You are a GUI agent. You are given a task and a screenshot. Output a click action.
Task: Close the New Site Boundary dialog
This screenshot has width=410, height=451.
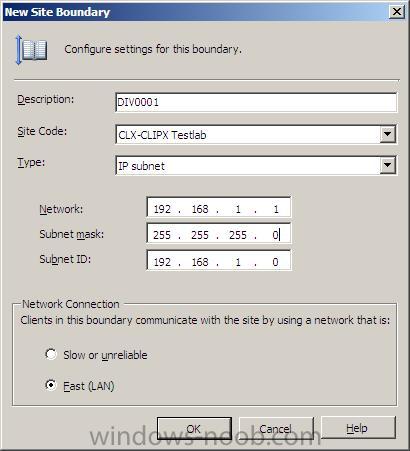pyautogui.click(x=397, y=12)
